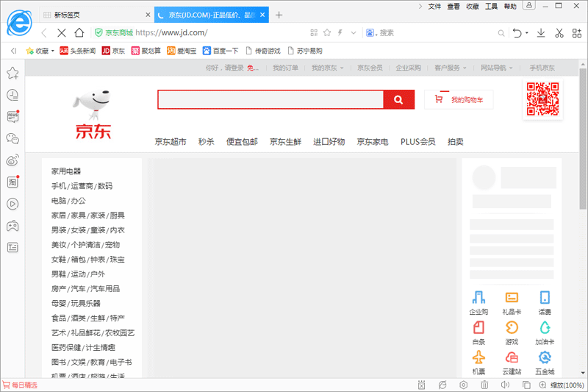Click the undo restore closed tab icon
This screenshot has height=392, width=588.
(517, 33)
